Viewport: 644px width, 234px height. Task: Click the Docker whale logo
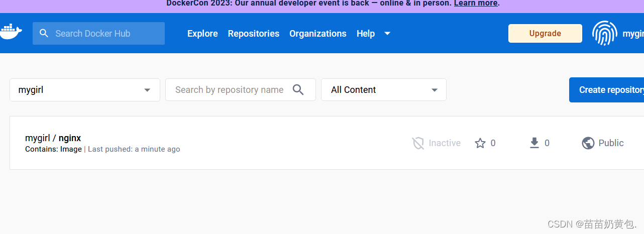click(11, 32)
